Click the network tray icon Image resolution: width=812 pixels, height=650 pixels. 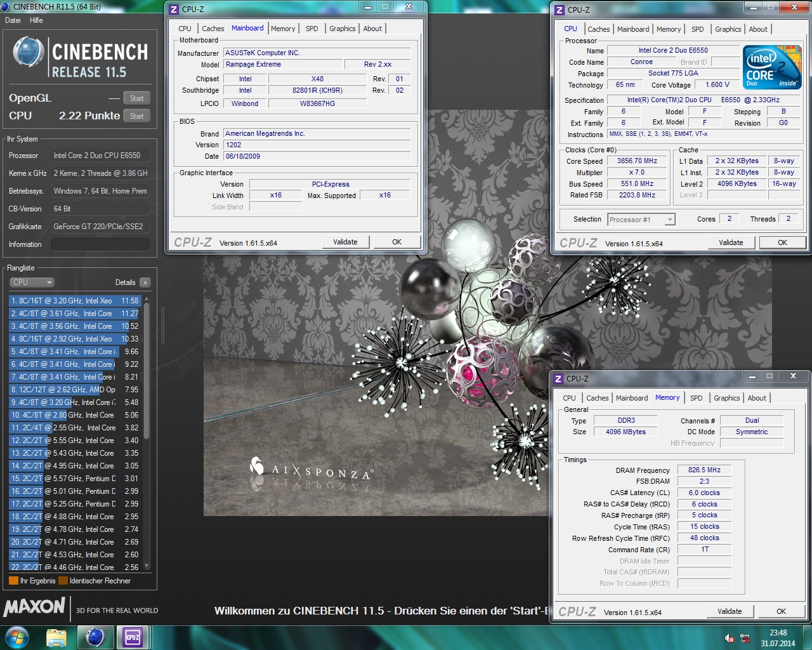[x=745, y=638]
